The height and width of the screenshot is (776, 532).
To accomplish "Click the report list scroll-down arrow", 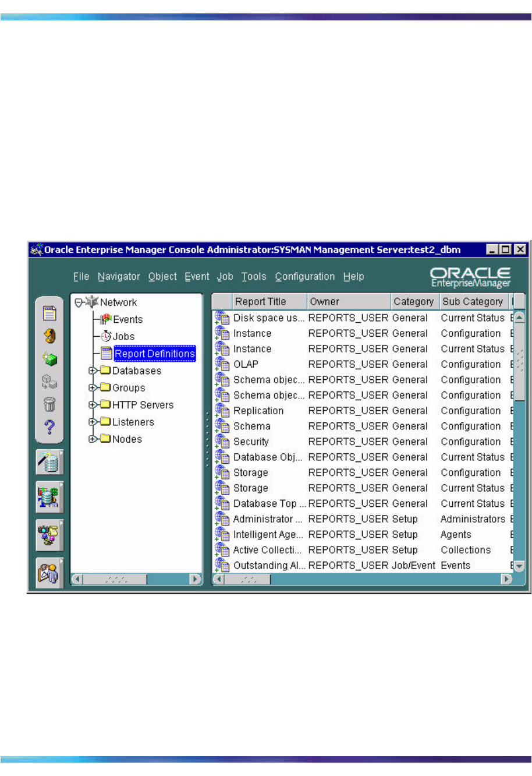I will point(519,566).
